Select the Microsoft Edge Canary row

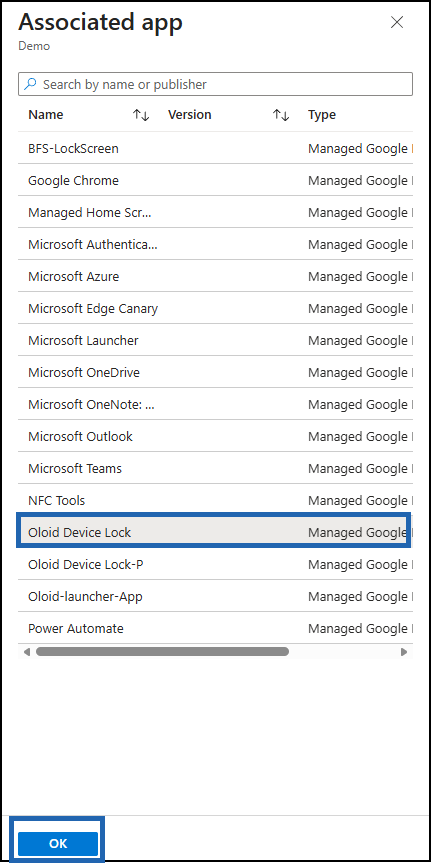215,309
